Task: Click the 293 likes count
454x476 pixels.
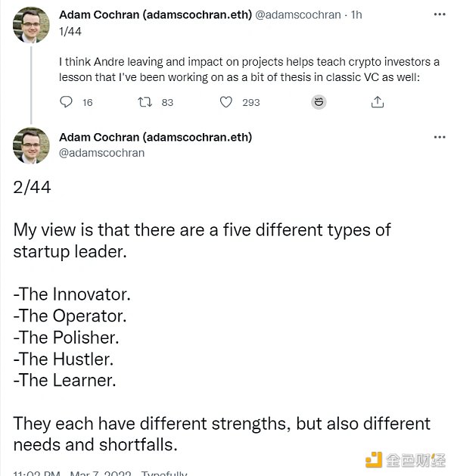Action: (250, 102)
